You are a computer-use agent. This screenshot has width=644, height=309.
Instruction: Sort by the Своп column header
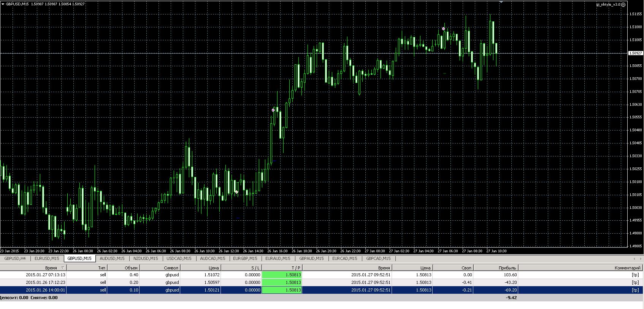point(453,268)
